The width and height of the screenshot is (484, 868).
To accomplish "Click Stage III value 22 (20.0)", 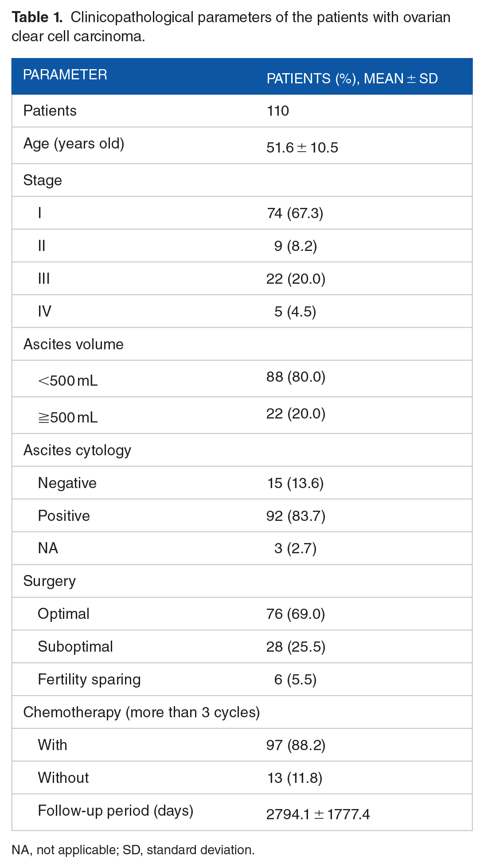I will coord(296,279).
